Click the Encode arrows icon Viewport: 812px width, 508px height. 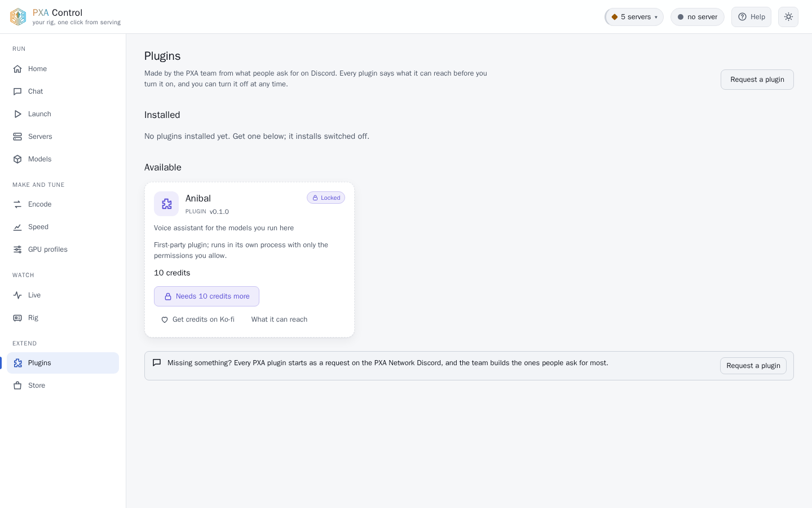[17, 204]
